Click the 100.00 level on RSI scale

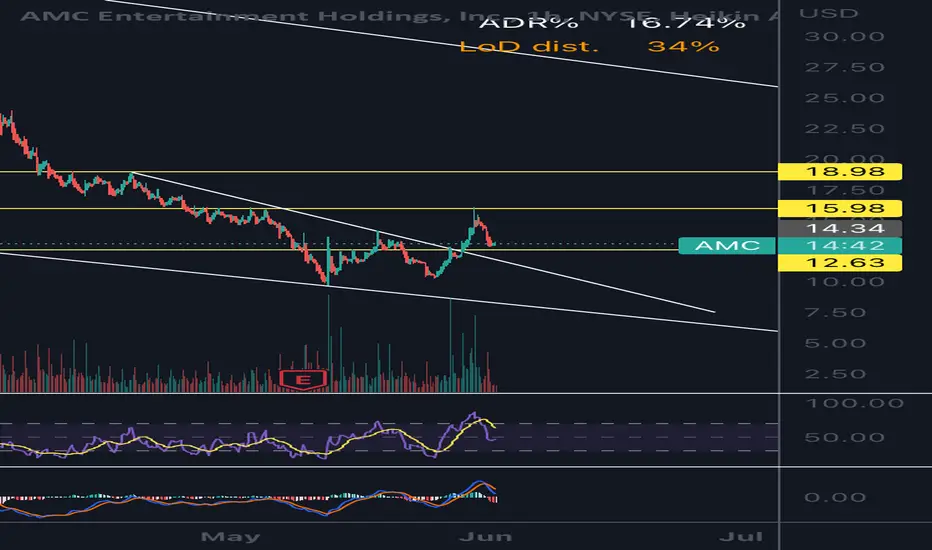854,403
